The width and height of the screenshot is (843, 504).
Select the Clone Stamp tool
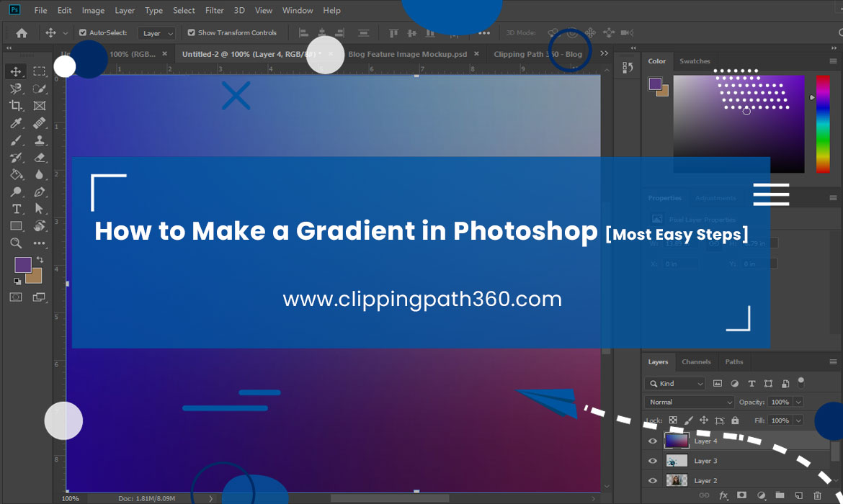(39, 140)
